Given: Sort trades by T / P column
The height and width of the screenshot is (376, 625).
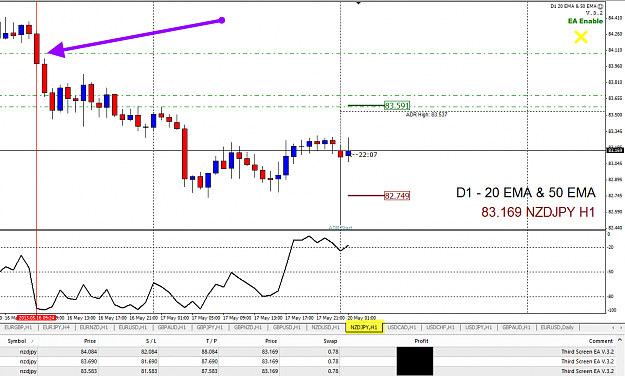Looking at the screenshot, I should click(212, 341).
